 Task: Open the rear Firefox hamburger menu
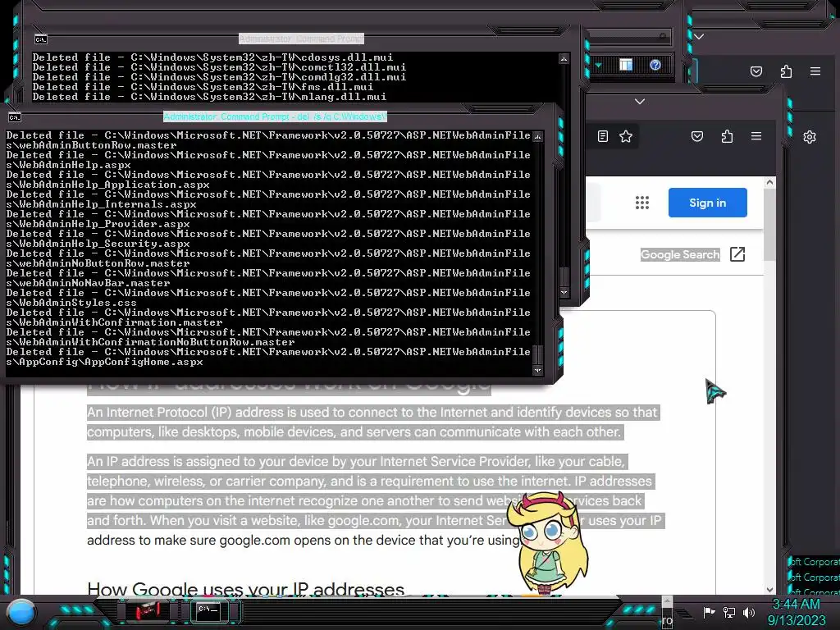(x=815, y=71)
